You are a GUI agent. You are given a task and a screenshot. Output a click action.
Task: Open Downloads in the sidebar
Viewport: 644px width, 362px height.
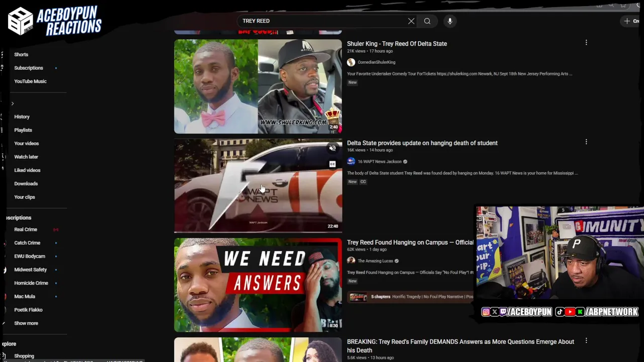pos(26,184)
